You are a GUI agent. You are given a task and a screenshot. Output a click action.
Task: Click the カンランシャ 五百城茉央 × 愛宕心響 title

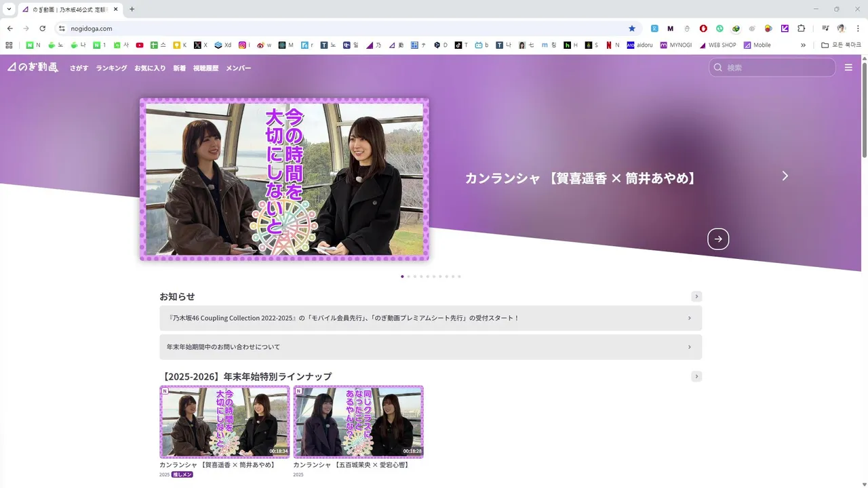click(x=351, y=465)
